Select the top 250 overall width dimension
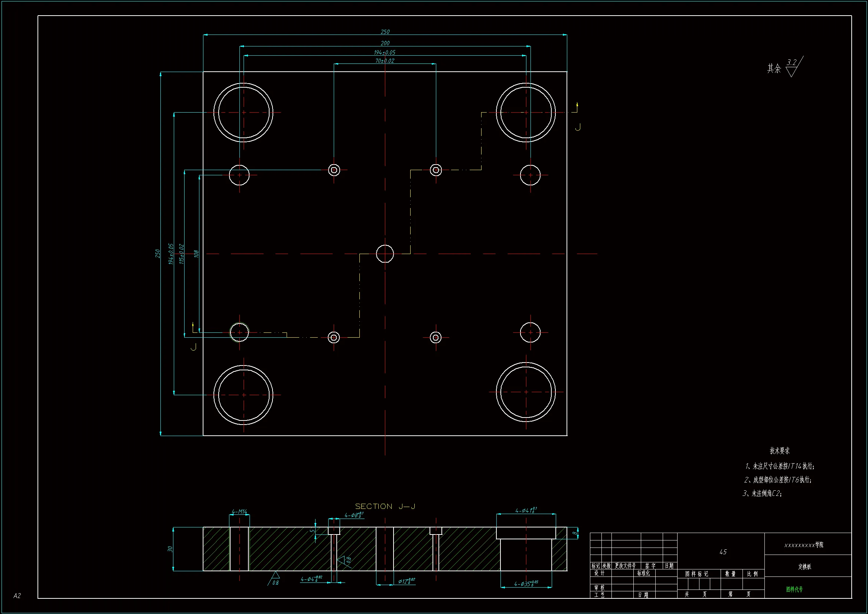This screenshot has height=614, width=868. [385, 32]
